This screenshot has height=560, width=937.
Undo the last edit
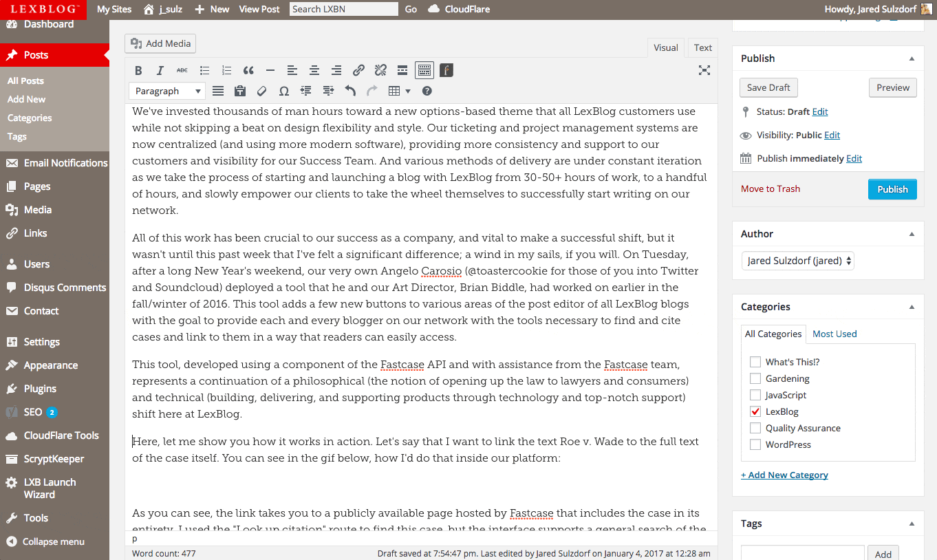click(x=350, y=91)
